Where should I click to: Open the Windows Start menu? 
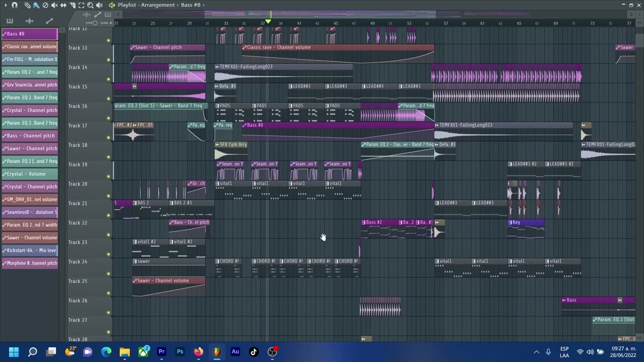point(14,352)
